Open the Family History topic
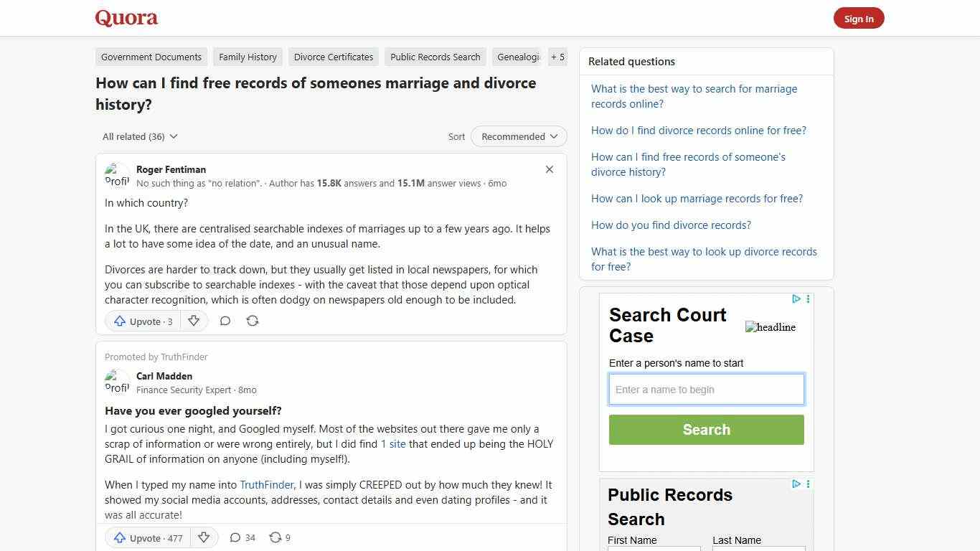 coord(248,57)
